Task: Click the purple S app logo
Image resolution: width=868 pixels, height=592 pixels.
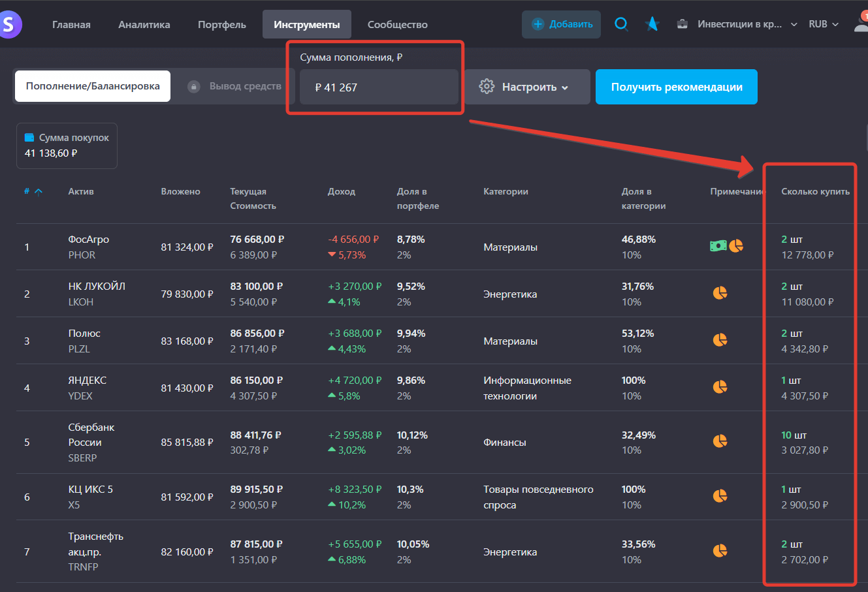Action: click(9, 25)
